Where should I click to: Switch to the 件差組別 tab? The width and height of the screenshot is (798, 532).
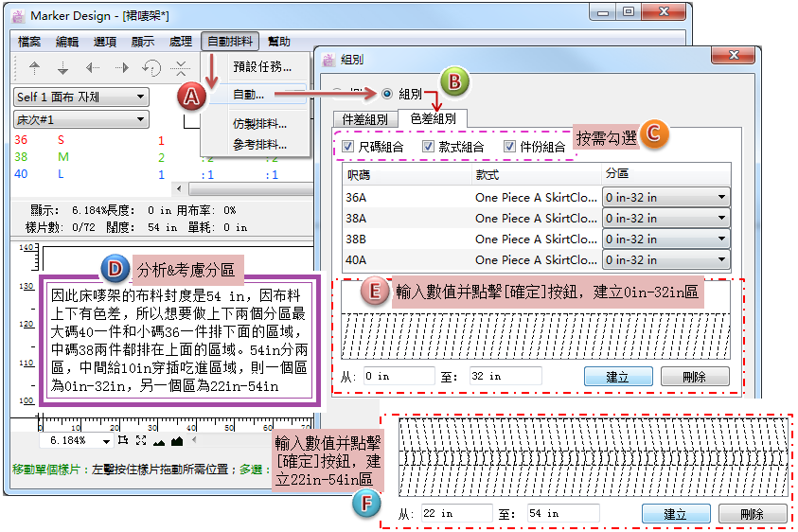tap(364, 119)
